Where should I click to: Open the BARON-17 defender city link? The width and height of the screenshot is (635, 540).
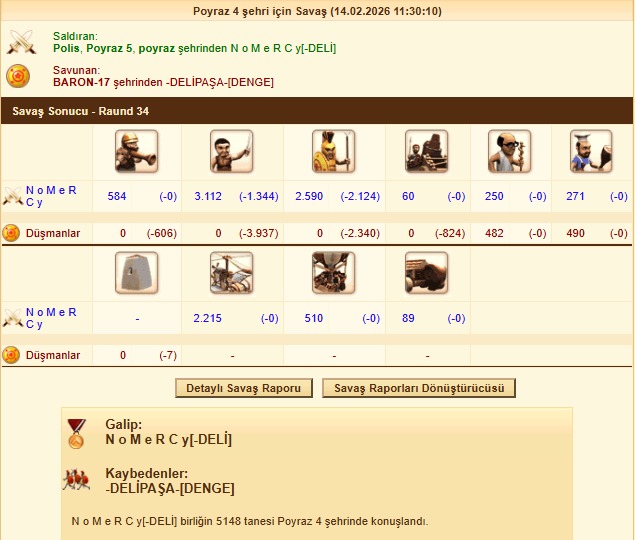point(81,82)
